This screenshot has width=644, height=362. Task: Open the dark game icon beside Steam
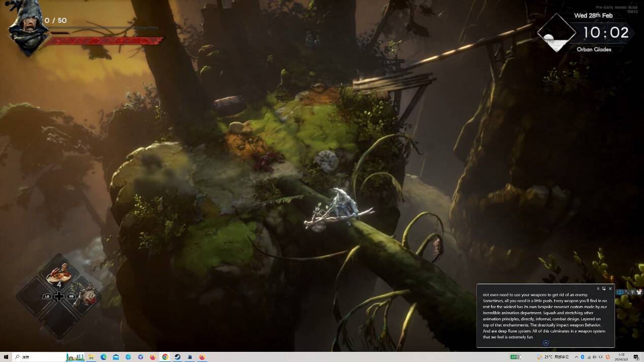(190, 357)
